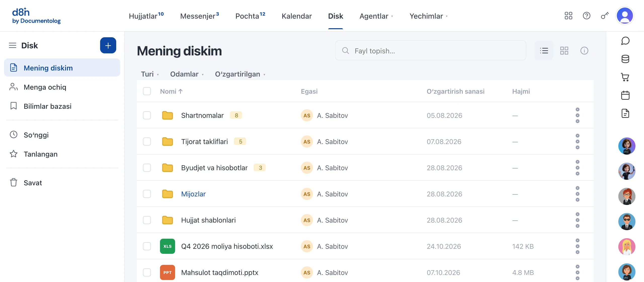
Task: Open the document icon in right rail
Action: tap(625, 113)
